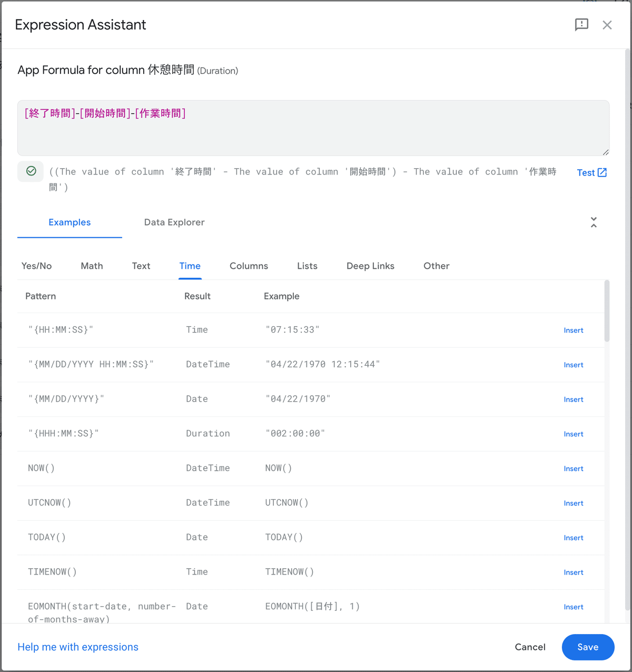The width and height of the screenshot is (632, 672).
Task: Select the Examples tab
Action: pos(70,222)
